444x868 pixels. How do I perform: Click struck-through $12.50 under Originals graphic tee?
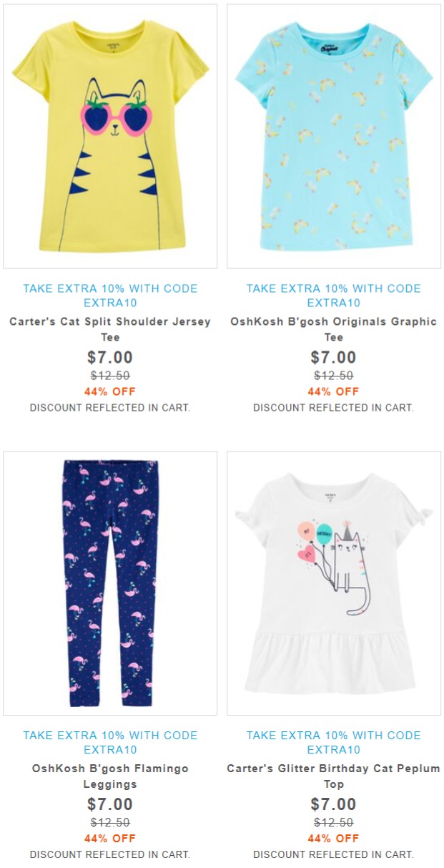coord(334,376)
